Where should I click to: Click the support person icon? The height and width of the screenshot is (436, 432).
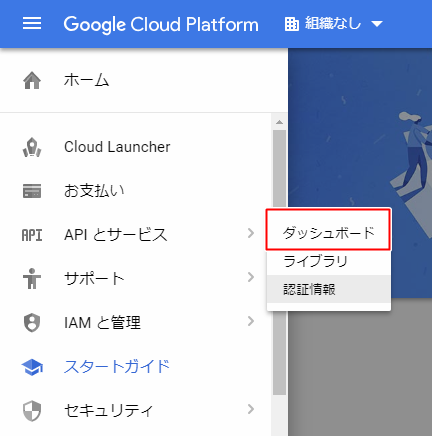[32, 278]
